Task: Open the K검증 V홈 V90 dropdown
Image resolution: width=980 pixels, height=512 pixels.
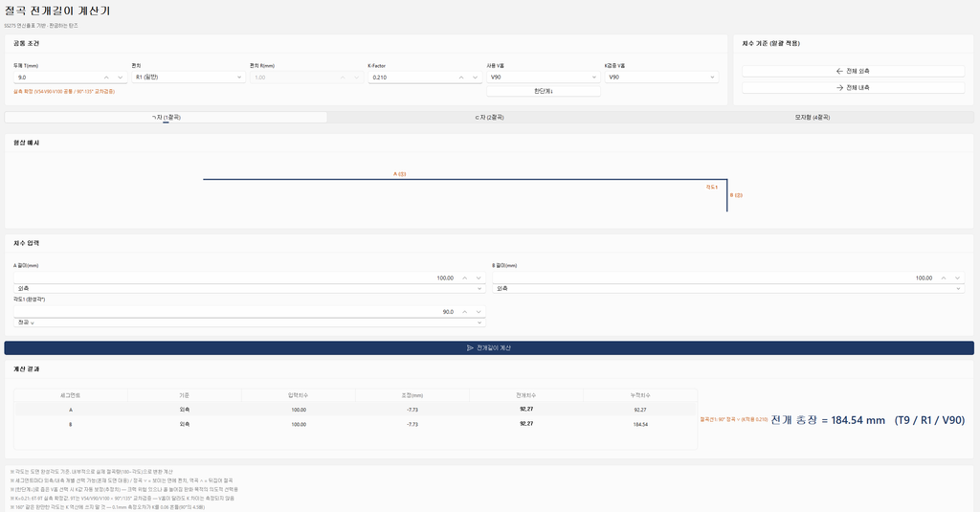Action: (661, 78)
